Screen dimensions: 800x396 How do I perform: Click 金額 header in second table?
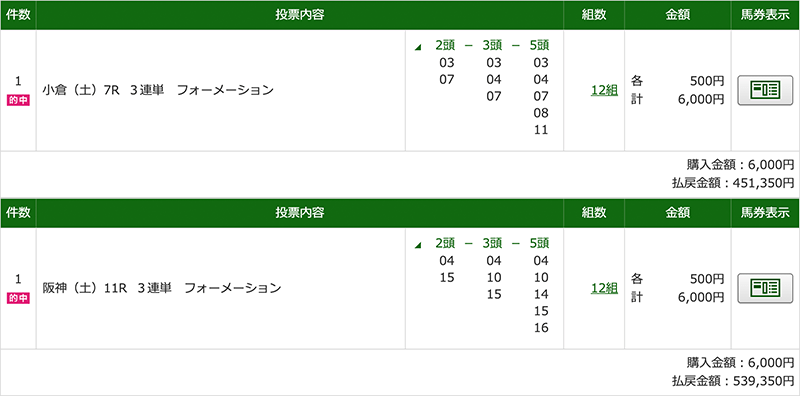pyautogui.click(x=678, y=213)
